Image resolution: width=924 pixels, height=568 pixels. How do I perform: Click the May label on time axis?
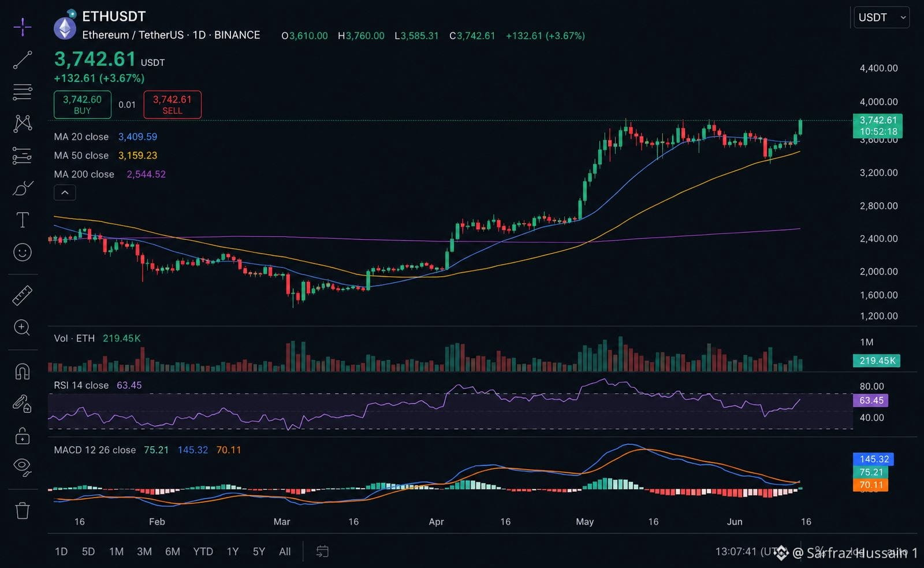coord(585,522)
